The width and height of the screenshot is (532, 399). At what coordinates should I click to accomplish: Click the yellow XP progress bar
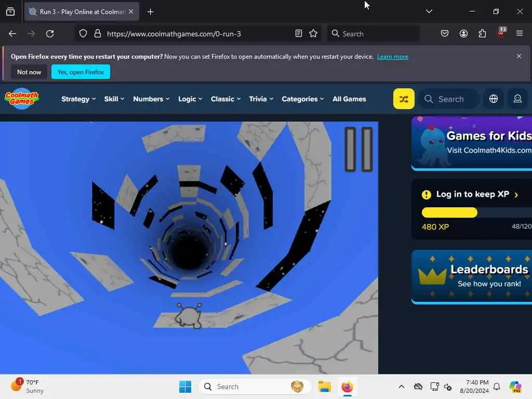tap(449, 212)
